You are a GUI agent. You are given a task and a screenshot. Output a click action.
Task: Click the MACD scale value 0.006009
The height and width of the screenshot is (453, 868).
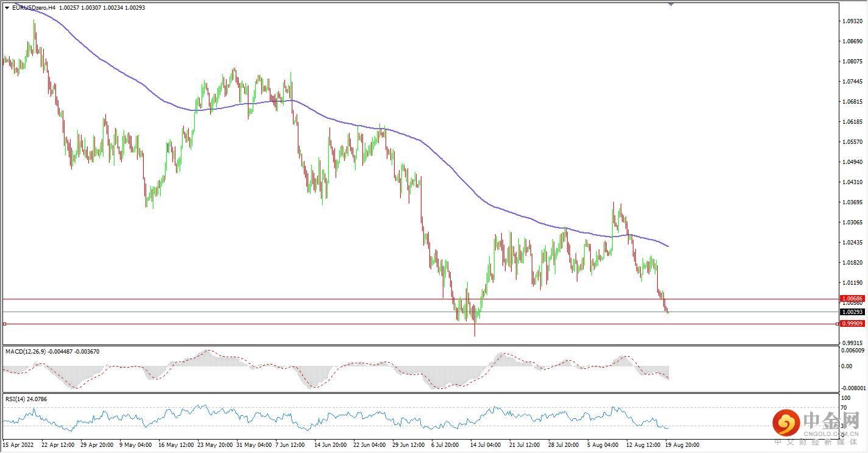point(853,350)
